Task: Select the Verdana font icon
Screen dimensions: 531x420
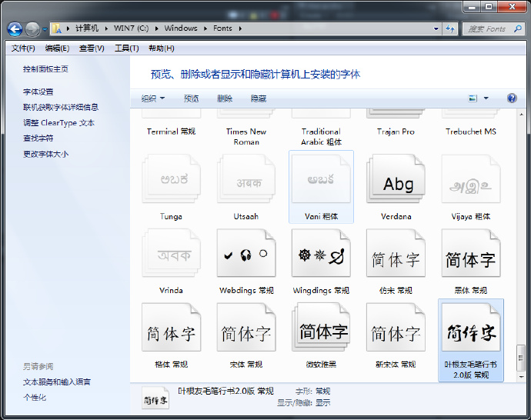Action: coord(396,178)
